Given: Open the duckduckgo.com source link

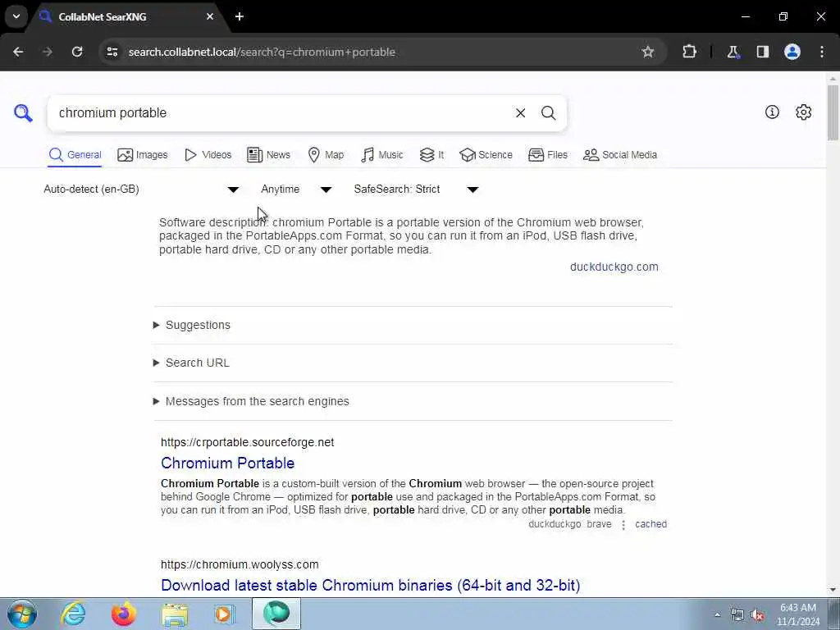Looking at the screenshot, I should click(614, 267).
